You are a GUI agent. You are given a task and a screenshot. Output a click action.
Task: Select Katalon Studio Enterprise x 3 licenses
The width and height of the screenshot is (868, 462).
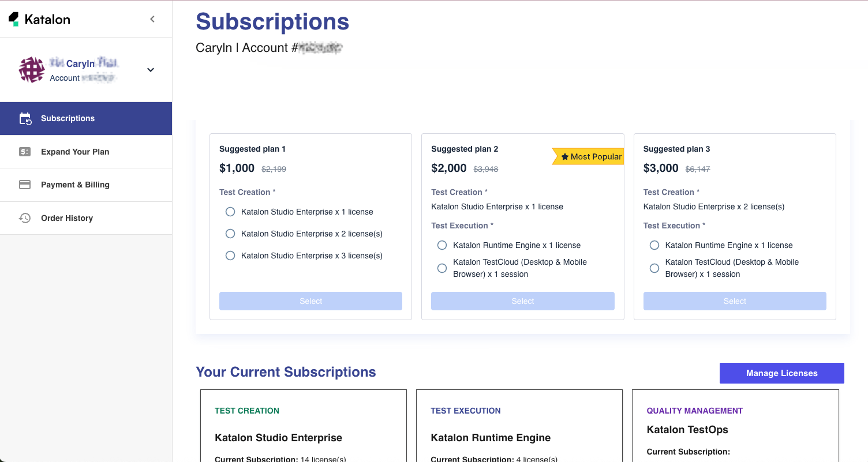pos(230,256)
